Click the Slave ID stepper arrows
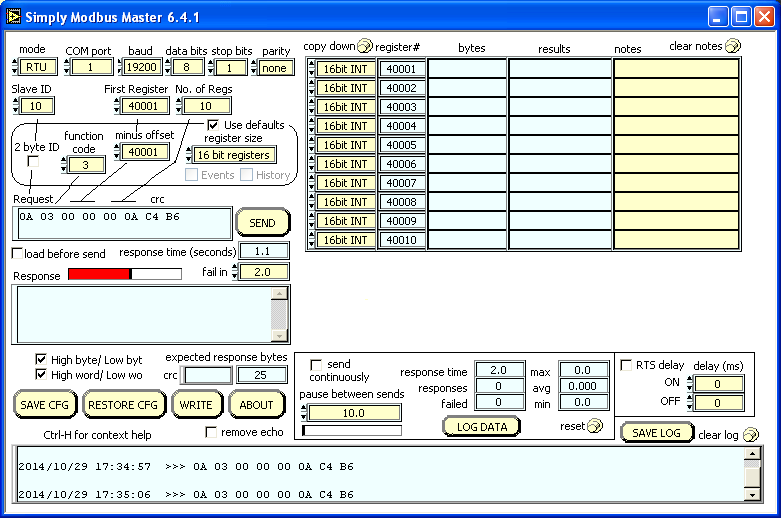 (x=15, y=106)
